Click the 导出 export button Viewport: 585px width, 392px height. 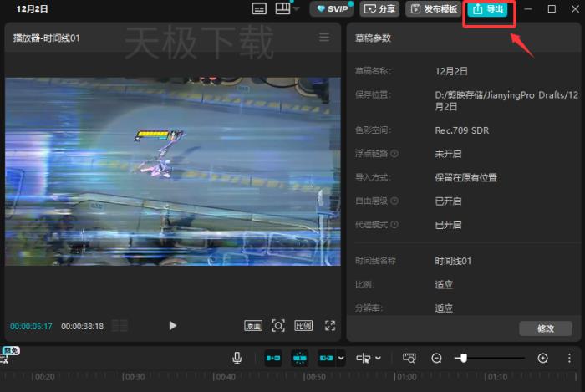point(488,9)
